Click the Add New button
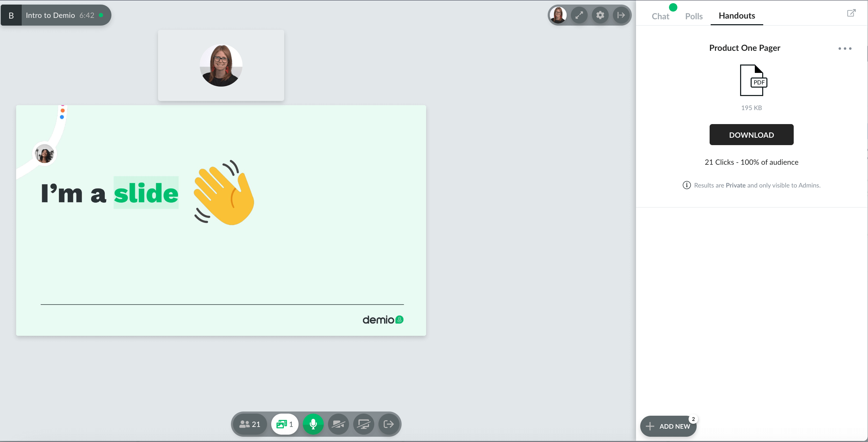Screen dimensions: 868x442 (668, 426)
